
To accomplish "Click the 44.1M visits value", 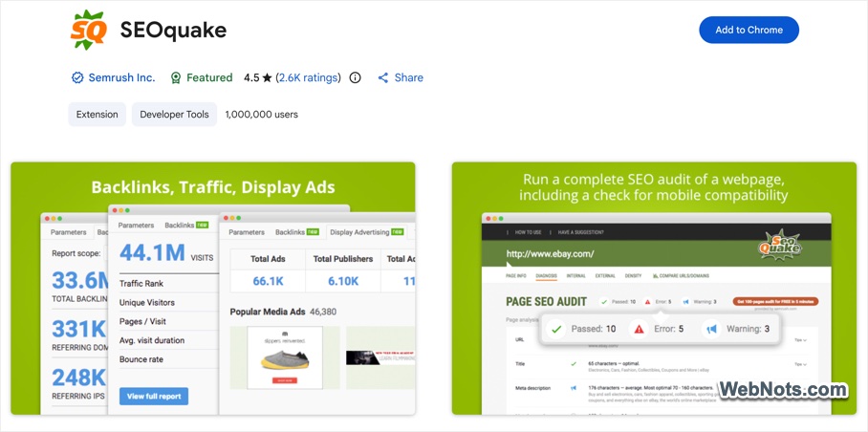I will coord(152,252).
